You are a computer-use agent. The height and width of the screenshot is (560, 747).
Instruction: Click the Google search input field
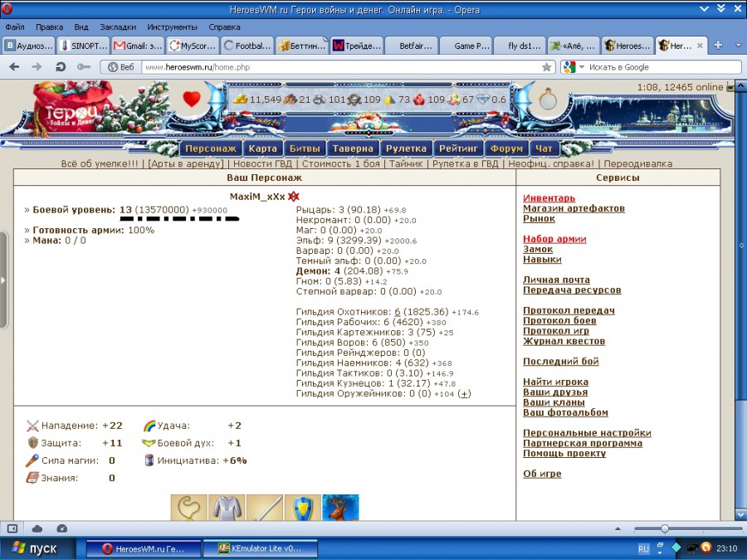664,67
